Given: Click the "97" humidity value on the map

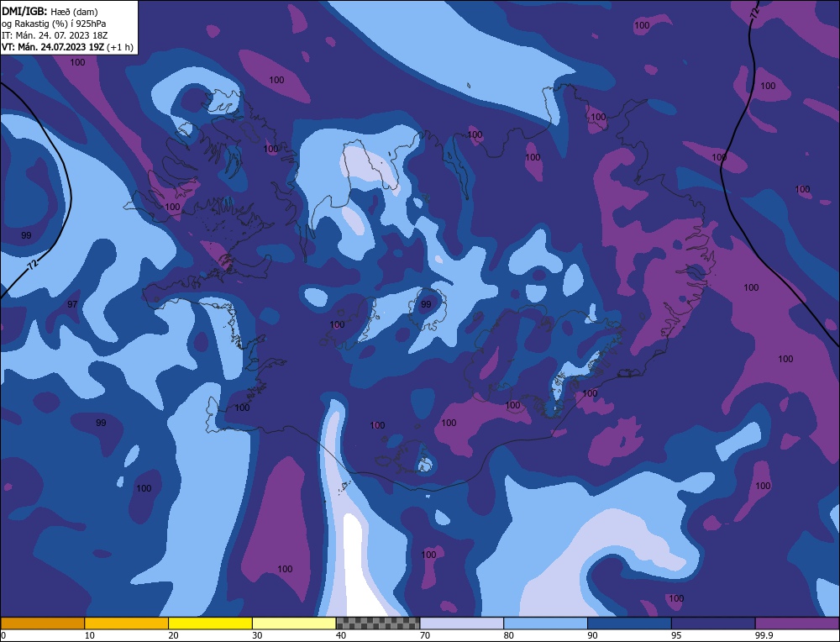Looking at the screenshot, I should click(72, 304).
